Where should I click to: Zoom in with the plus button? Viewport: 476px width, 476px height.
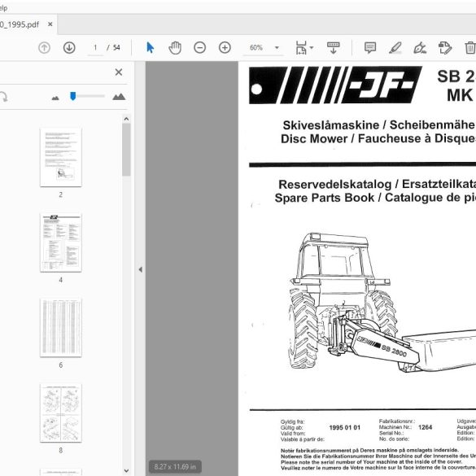tap(225, 48)
